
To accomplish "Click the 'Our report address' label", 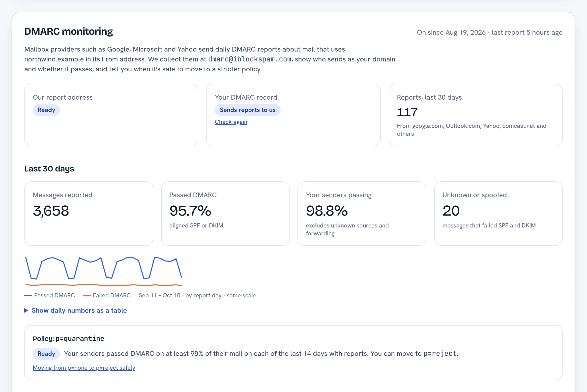I will click(62, 97).
